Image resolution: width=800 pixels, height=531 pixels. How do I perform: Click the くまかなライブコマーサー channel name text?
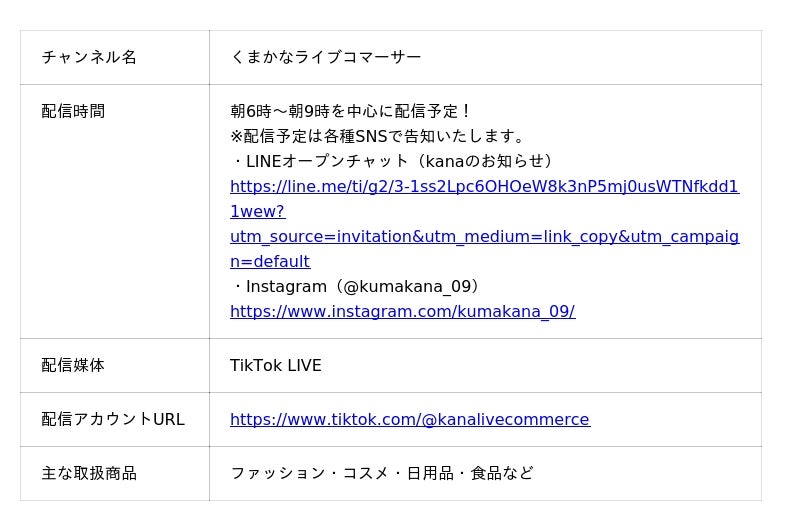click(326, 57)
